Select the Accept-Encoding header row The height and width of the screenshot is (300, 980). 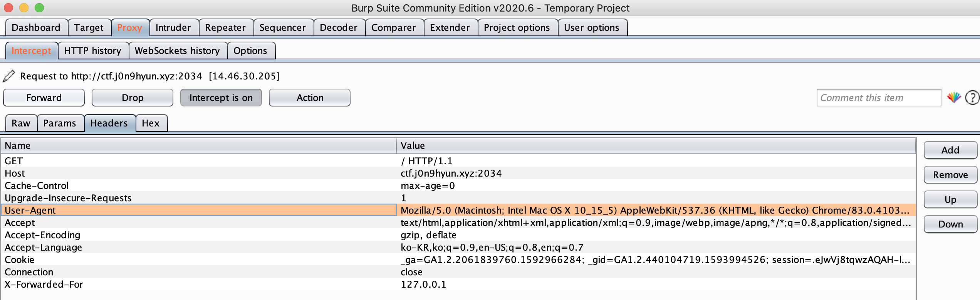click(458, 235)
